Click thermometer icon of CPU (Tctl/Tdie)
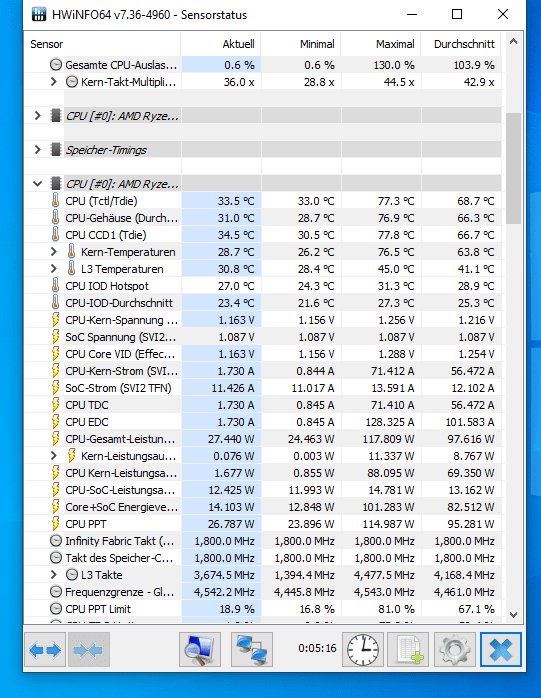The height and width of the screenshot is (698, 541). tap(55, 201)
